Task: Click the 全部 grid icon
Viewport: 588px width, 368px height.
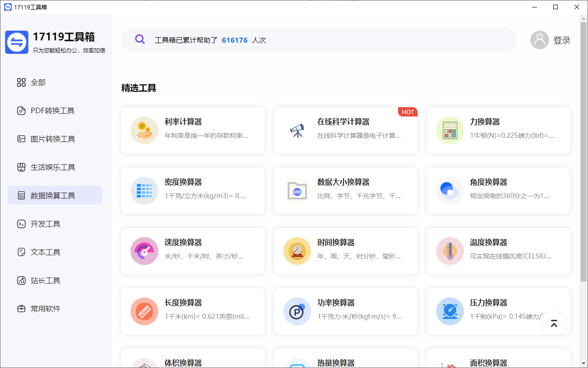Action: pos(21,83)
